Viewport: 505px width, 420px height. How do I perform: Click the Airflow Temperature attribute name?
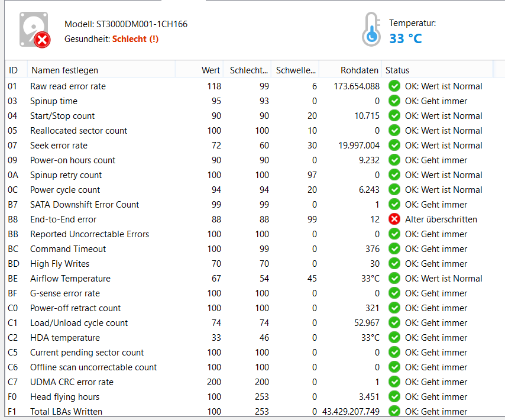click(70, 279)
